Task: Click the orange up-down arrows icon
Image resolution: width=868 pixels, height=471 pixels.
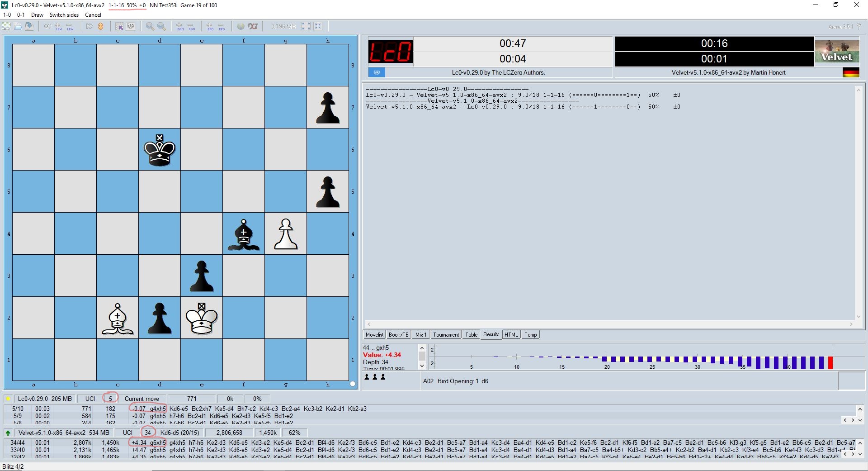Action: click(x=101, y=26)
